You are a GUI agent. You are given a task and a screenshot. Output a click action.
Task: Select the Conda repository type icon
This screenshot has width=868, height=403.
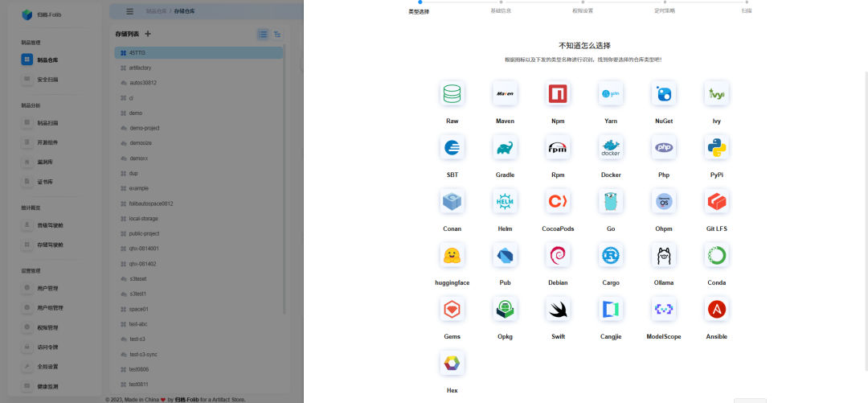717,255
